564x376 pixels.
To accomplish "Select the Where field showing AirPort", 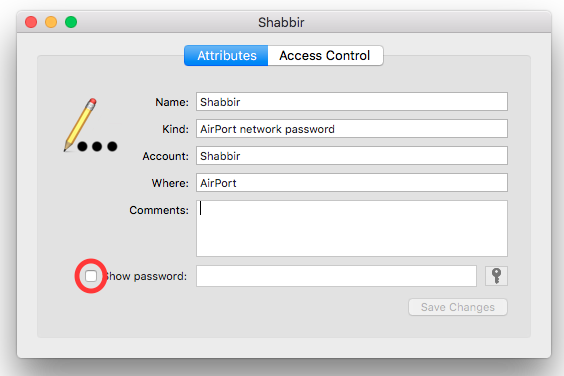I will click(352, 183).
